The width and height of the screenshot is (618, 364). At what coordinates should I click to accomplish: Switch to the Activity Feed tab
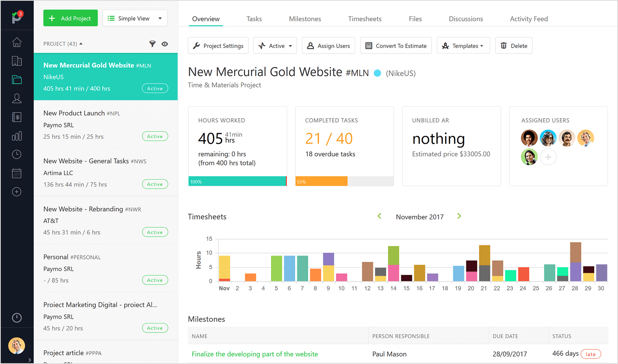point(529,19)
